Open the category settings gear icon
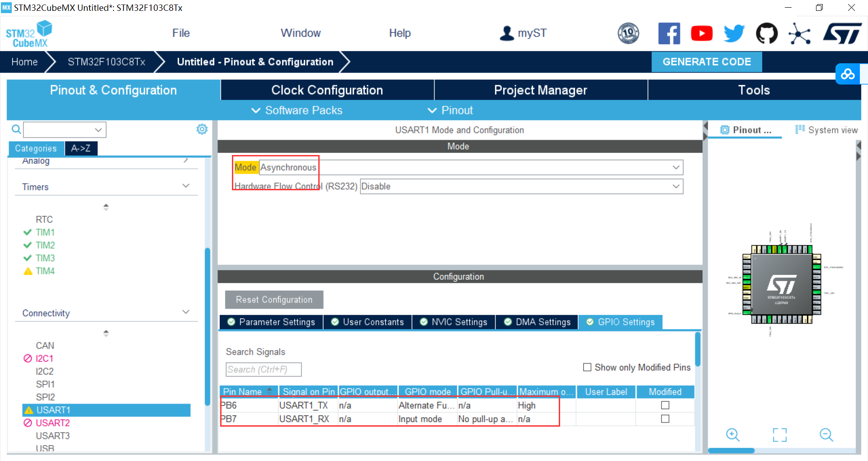This screenshot has height=461, width=868. (x=202, y=129)
